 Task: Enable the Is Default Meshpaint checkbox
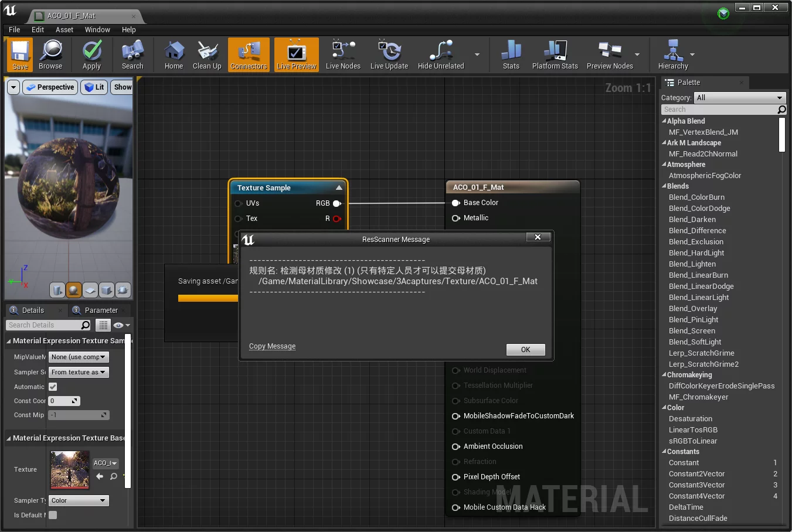[x=53, y=515]
